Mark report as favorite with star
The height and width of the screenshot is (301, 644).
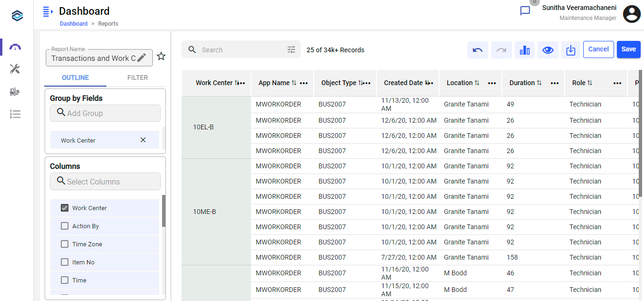[x=161, y=57]
